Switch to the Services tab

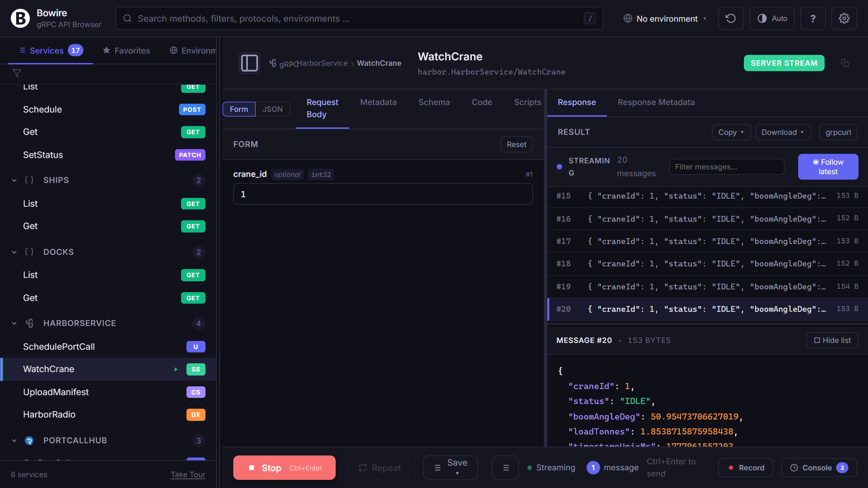51,50
